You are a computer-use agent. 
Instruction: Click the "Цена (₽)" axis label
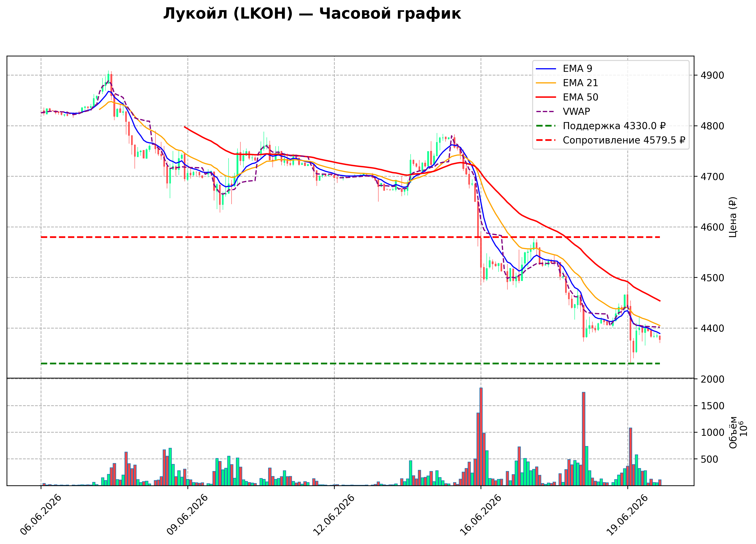point(733,217)
